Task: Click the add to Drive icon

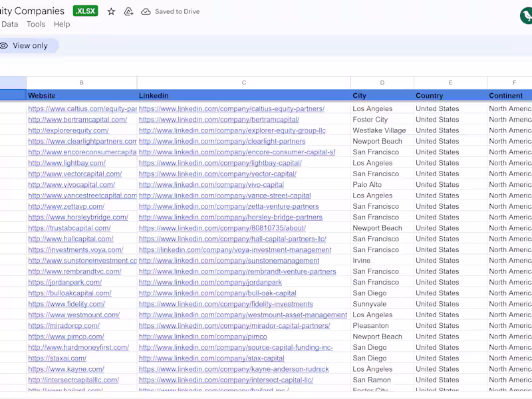Action: click(128, 11)
